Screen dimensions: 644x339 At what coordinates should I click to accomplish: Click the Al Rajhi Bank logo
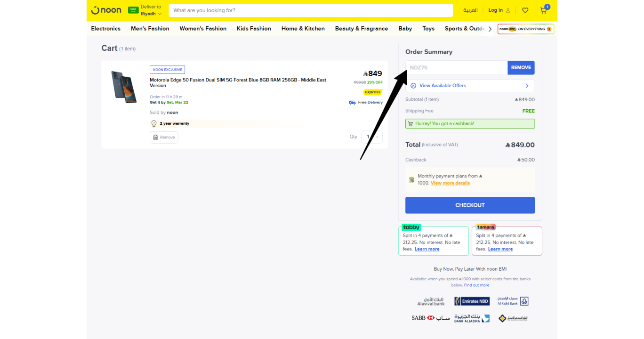tap(513, 301)
